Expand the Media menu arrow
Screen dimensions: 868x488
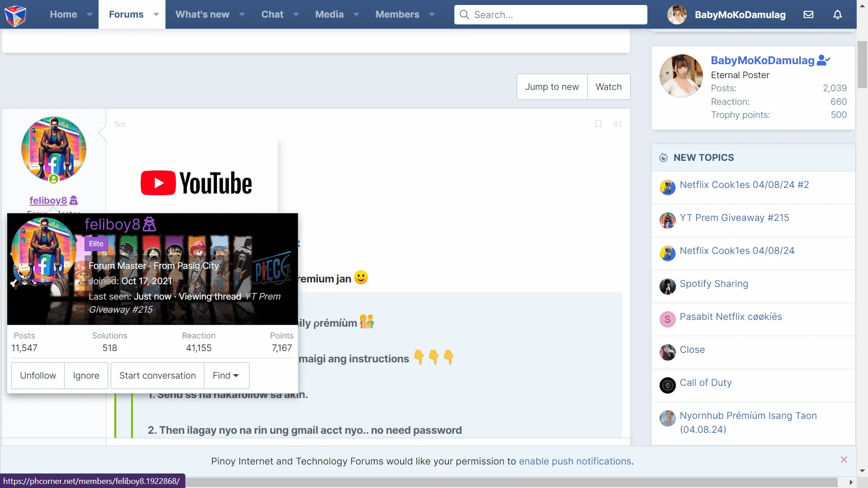coord(356,14)
